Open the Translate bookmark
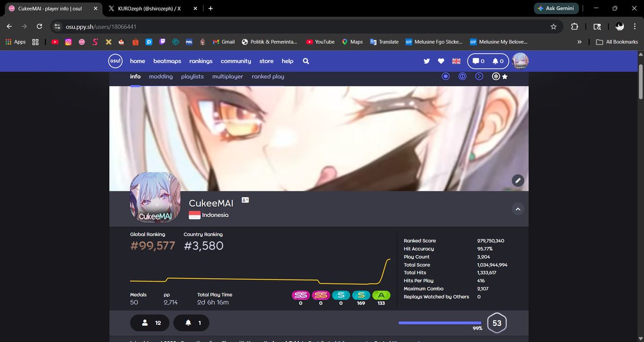The image size is (644, 342). [x=384, y=42]
